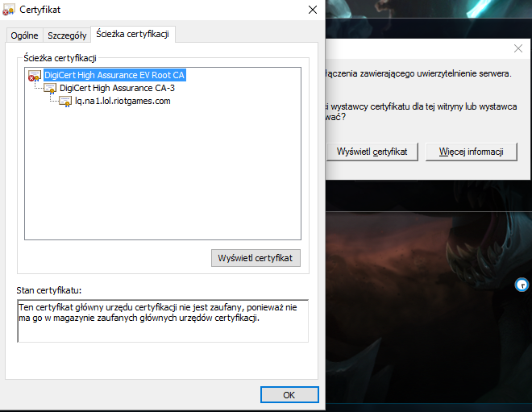Select DigiCert High Assurance CA-3 entry

pos(117,88)
